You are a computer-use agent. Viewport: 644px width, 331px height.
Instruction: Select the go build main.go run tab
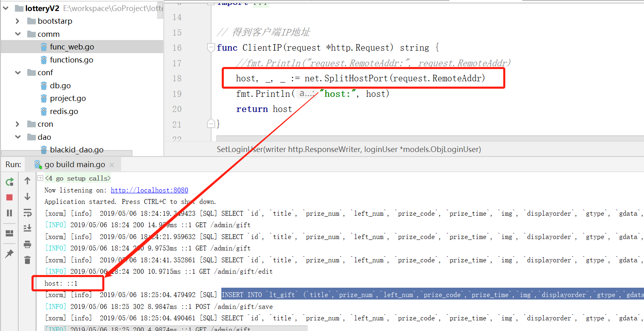point(73,164)
